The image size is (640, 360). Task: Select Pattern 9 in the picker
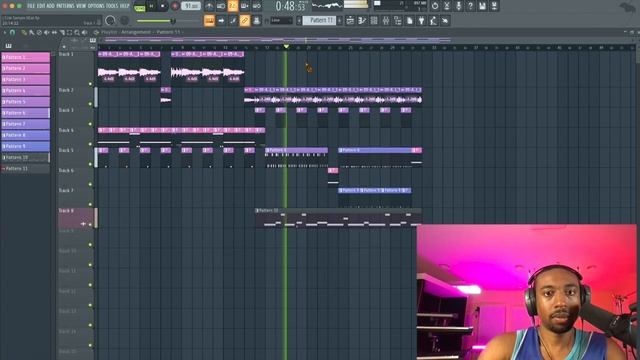click(x=26, y=146)
